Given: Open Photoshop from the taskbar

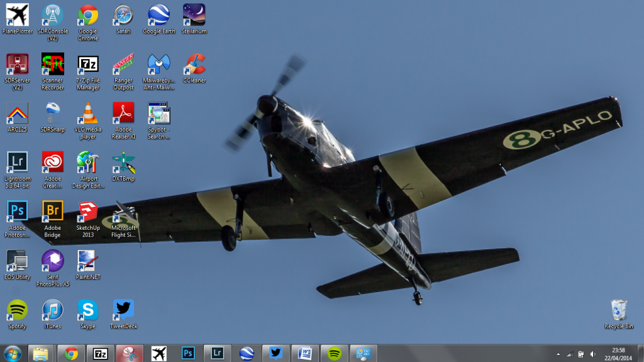Looking at the screenshot, I should [187, 353].
